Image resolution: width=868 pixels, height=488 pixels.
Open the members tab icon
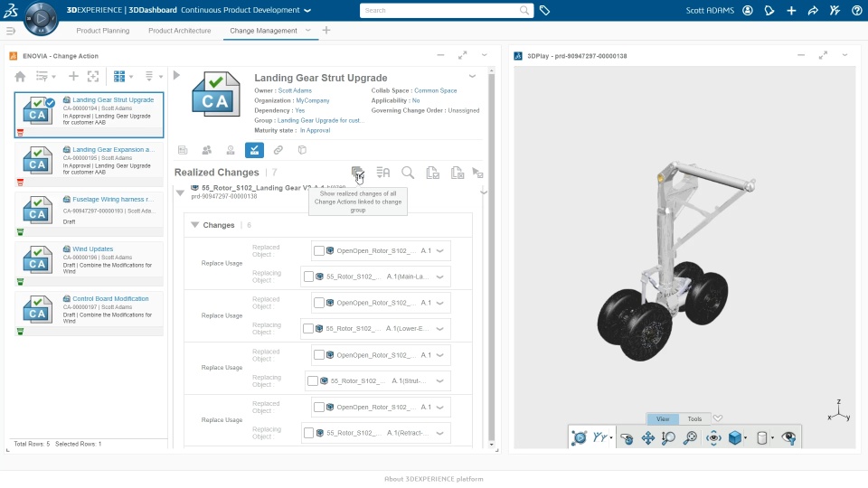tap(206, 150)
